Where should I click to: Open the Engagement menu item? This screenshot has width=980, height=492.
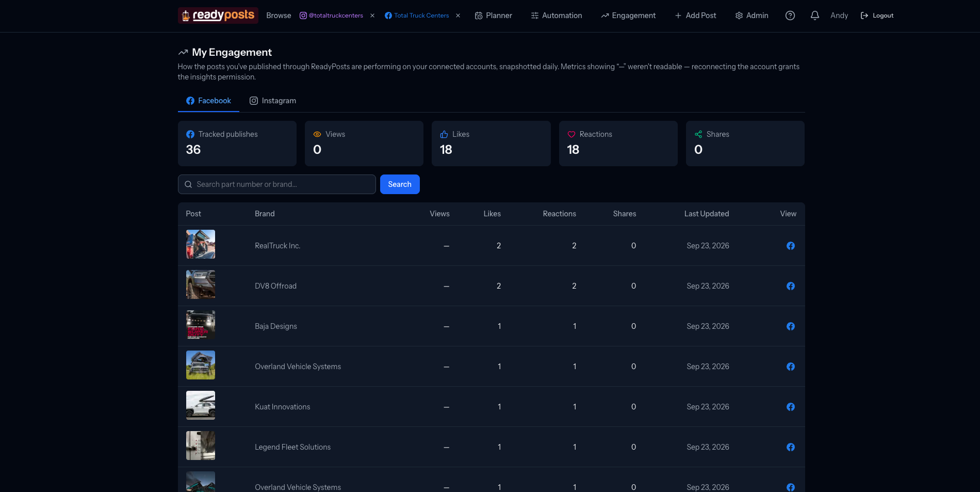pos(628,15)
